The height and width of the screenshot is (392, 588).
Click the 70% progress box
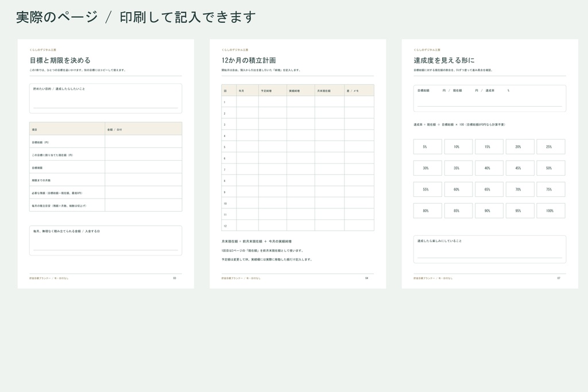[x=520, y=189]
